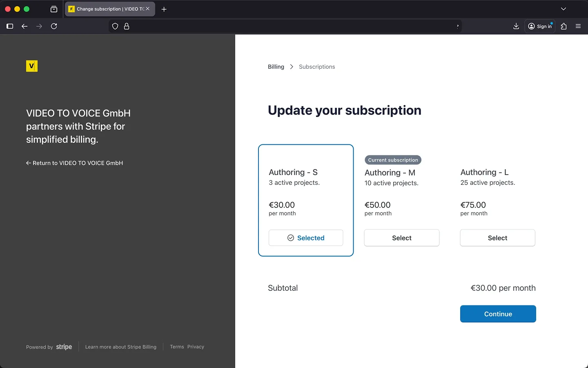Viewport: 588px width, 368px height.
Task: Click the yellow VIDEO TO VOICE logo
Action: click(32, 66)
